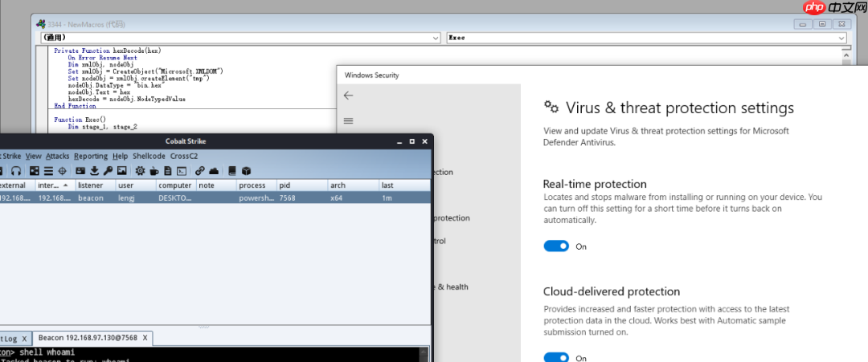Open manage web server cloud icon
The width and height of the screenshot is (868, 362).
click(214, 171)
